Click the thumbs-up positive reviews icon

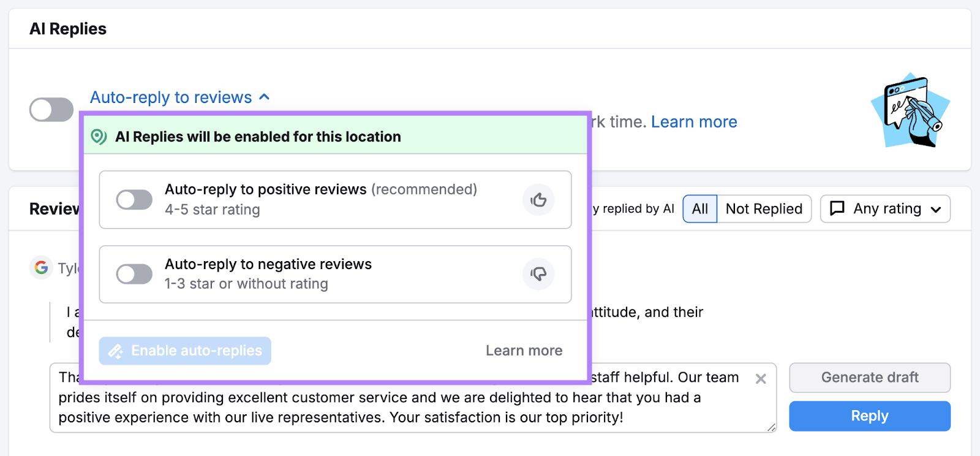tap(538, 200)
